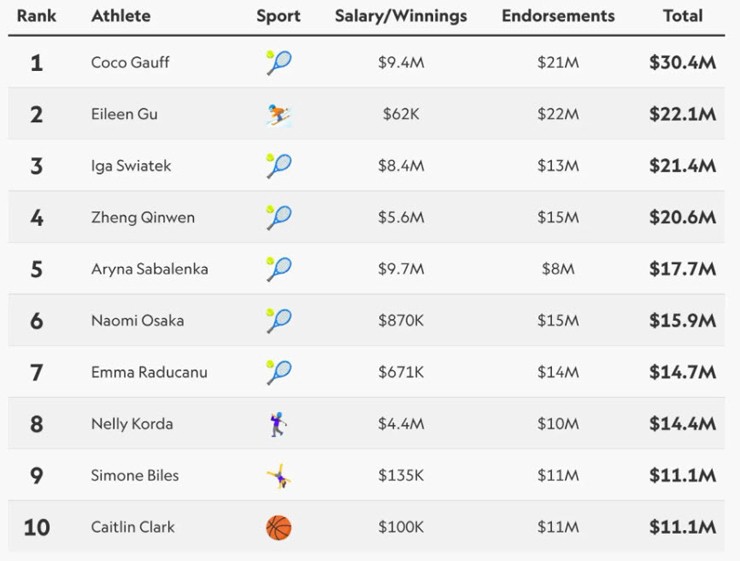Screen dimensions: 740x561
Task: Click the Rank column header
Action: (36, 16)
